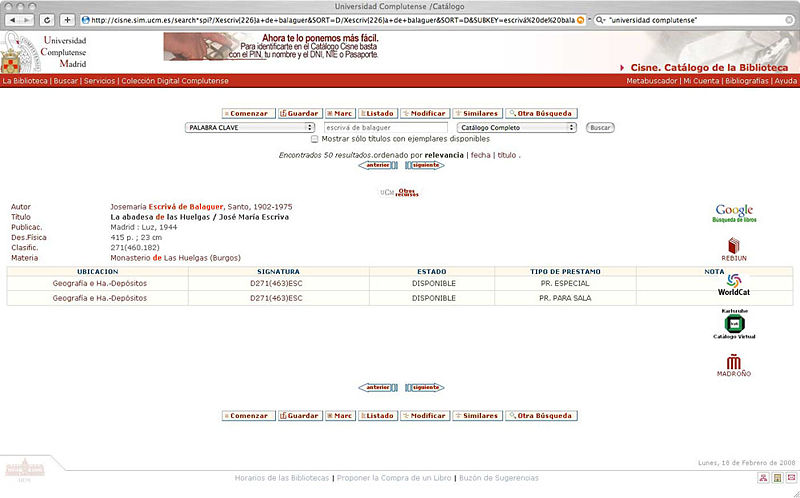Open the PALABRA CLAVE search type dropdown
This screenshot has width=800, height=498.
tap(250, 127)
